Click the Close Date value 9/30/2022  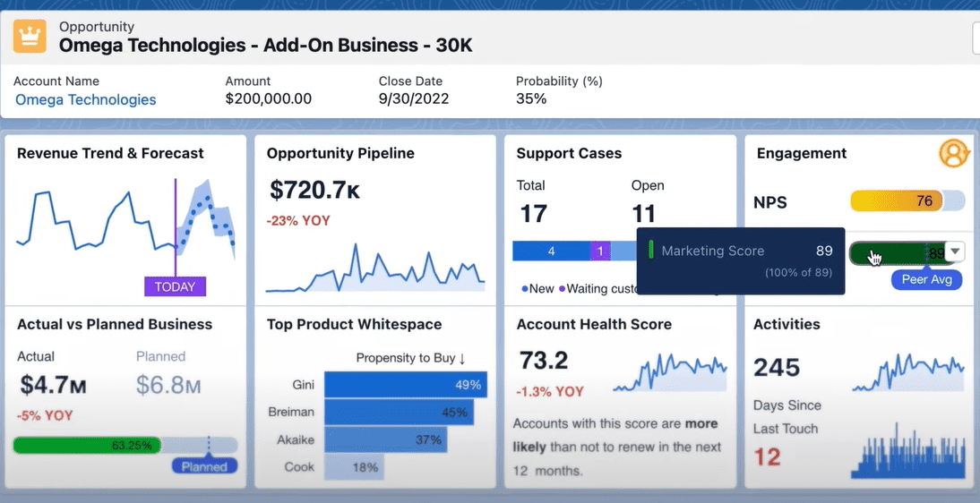414,98
